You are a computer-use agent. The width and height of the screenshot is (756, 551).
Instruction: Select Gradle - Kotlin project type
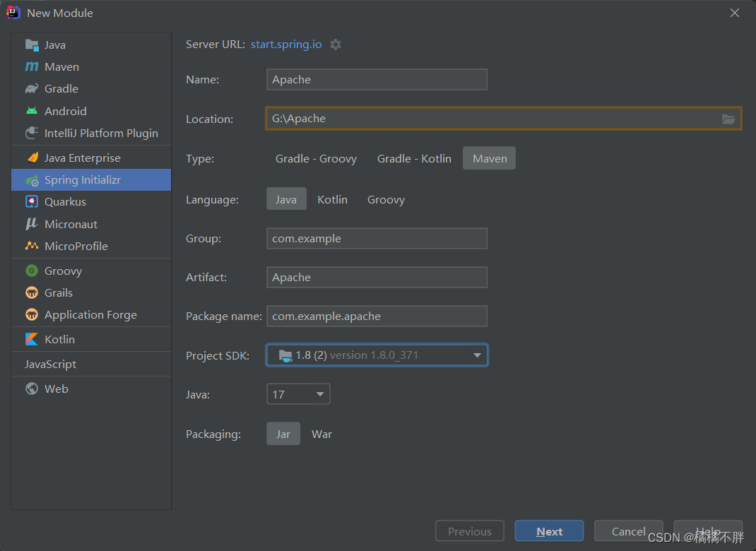414,159
